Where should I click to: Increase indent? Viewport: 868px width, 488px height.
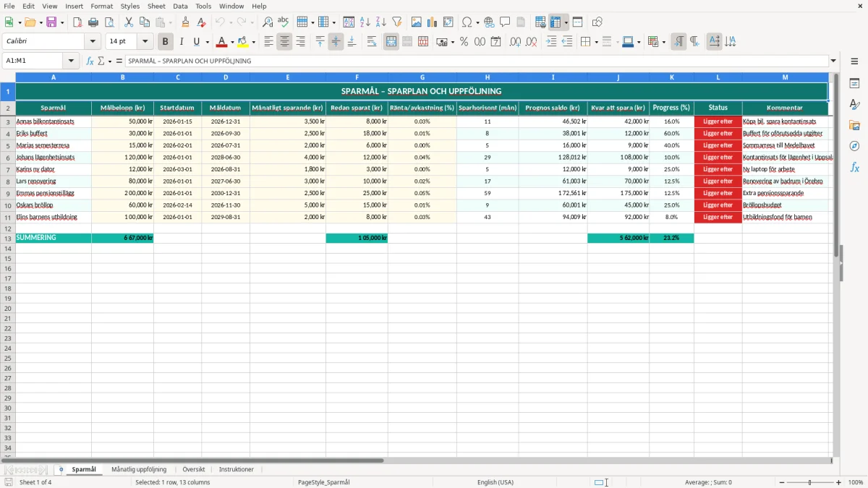(x=551, y=42)
